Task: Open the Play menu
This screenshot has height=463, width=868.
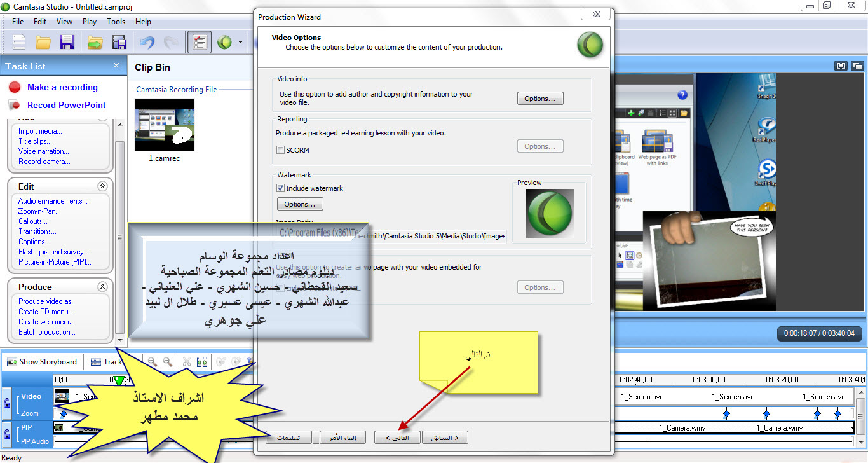Action: coord(90,21)
